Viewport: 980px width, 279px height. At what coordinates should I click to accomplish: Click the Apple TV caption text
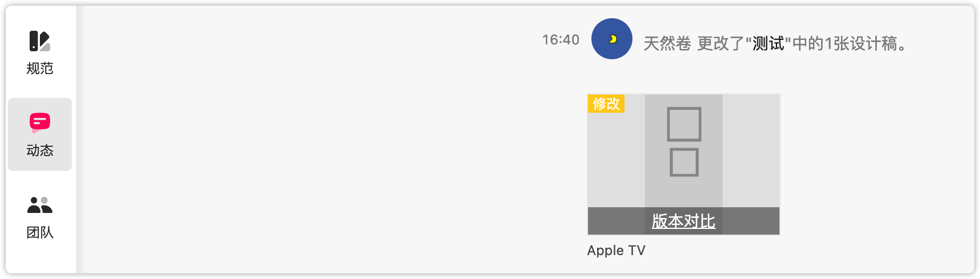click(616, 251)
